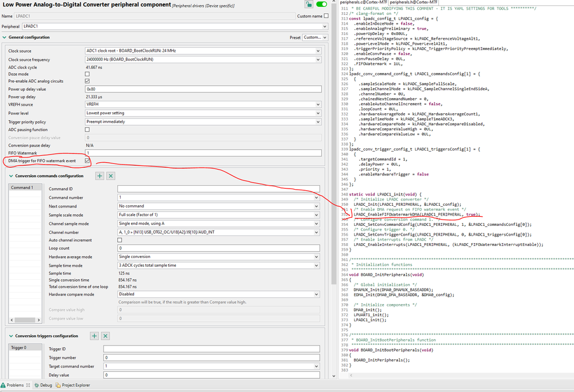Image resolution: width=574 pixels, height=392 pixels.
Task: Click the FIFO Watermark input field
Action: (x=203, y=153)
